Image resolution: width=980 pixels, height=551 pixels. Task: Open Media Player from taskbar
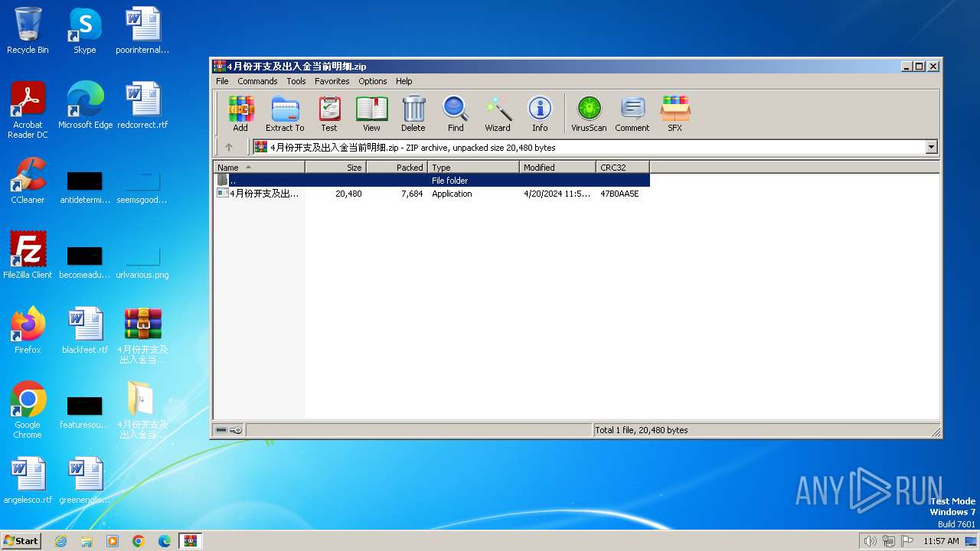[x=113, y=541]
